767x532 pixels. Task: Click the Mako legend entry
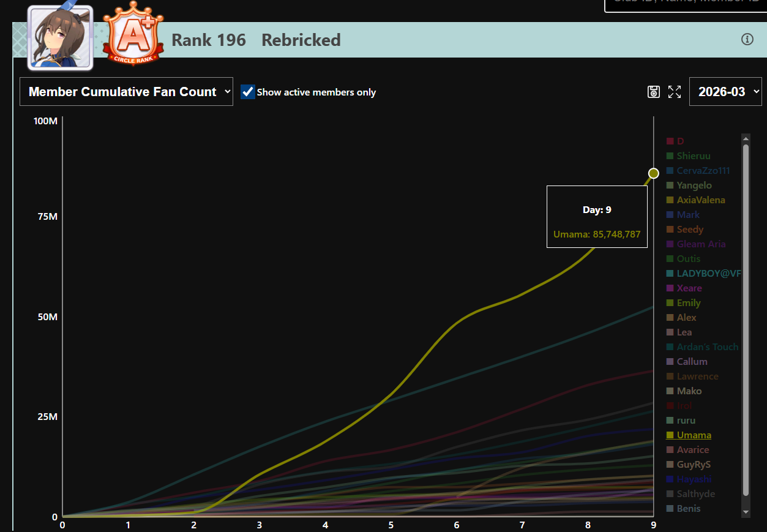point(684,391)
